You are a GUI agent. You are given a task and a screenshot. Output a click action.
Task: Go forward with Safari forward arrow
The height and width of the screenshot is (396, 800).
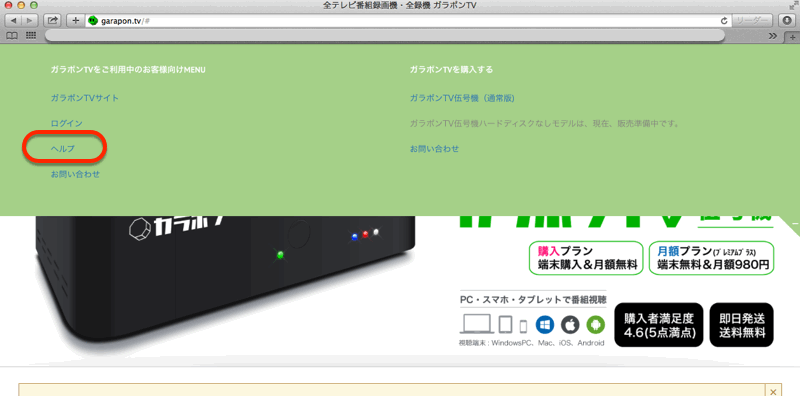click(x=30, y=20)
